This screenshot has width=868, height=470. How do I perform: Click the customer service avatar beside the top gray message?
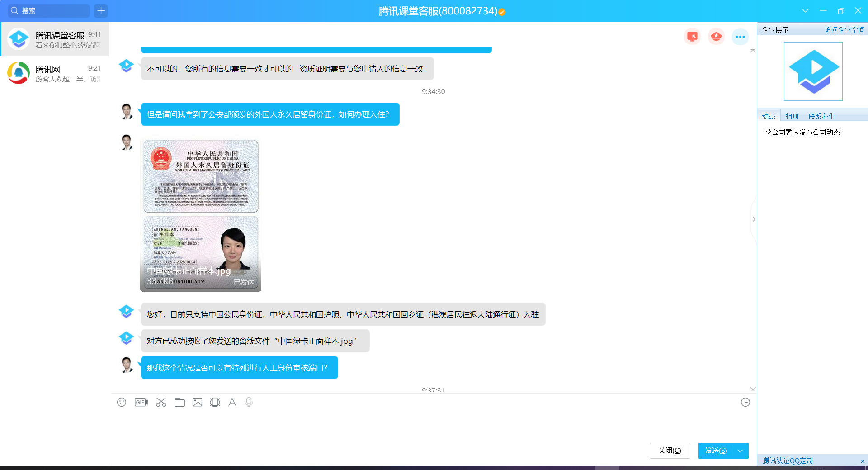click(x=126, y=66)
